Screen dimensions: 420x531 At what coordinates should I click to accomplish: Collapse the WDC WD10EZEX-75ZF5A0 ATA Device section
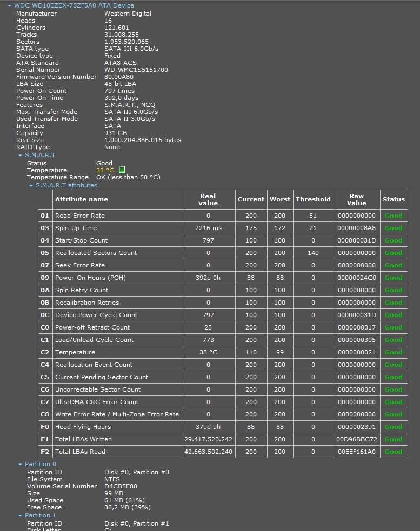[x=9, y=6]
